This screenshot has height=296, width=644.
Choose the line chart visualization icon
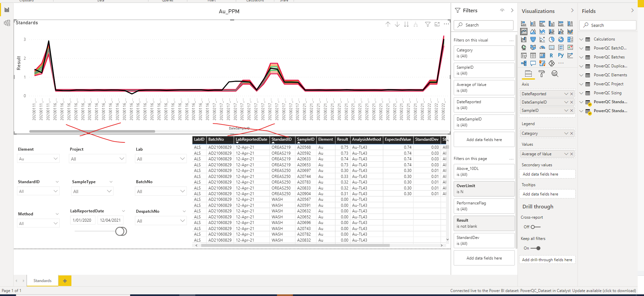pos(524,32)
